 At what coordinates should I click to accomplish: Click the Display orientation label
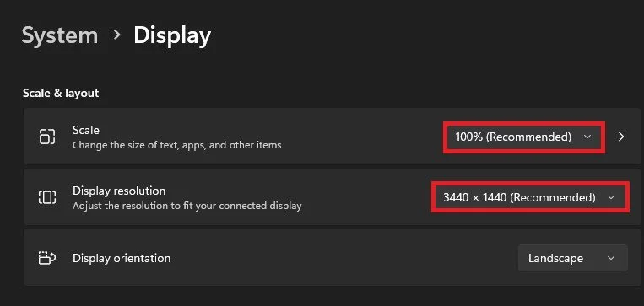click(x=122, y=259)
